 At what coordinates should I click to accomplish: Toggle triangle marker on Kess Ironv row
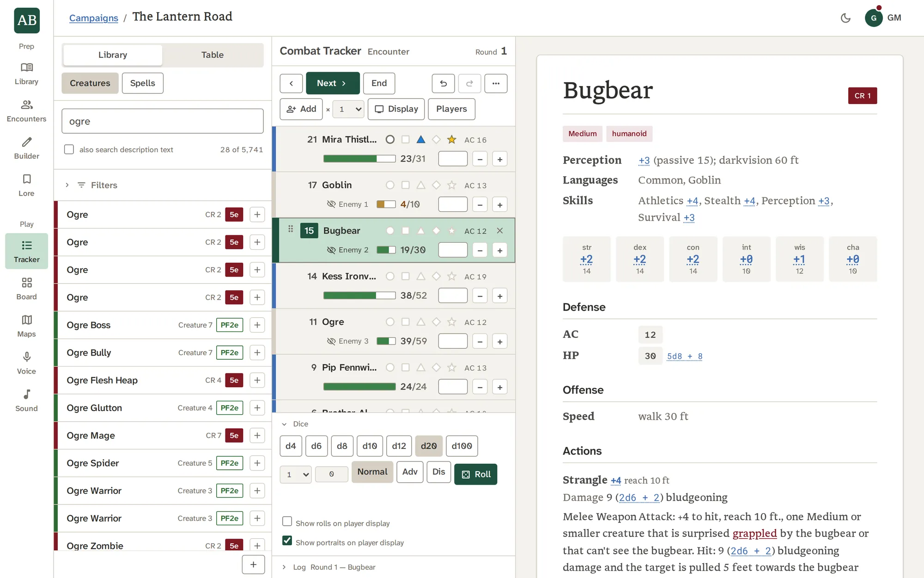(420, 276)
